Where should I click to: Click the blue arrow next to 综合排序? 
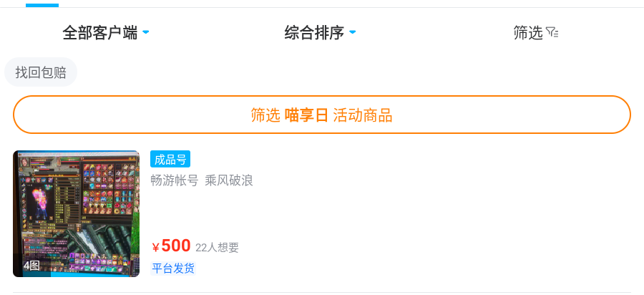[353, 32]
